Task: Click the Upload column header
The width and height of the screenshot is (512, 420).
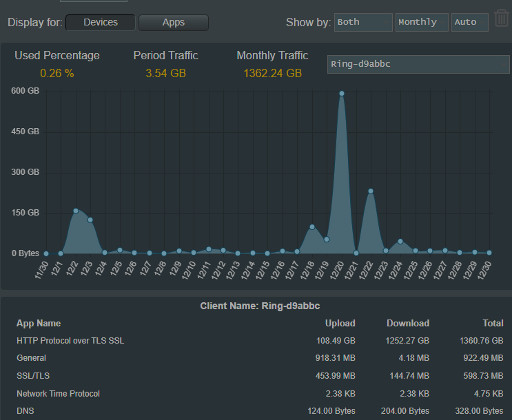Action: (x=340, y=323)
